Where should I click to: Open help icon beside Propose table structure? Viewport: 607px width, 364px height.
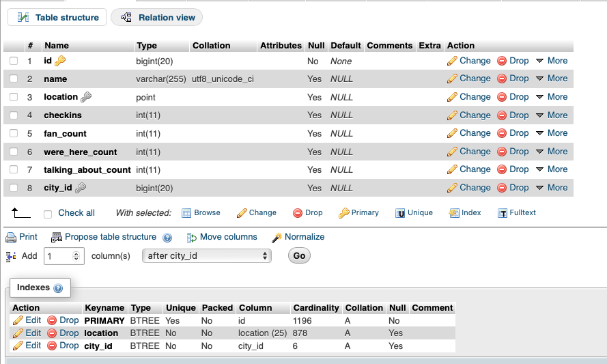[x=167, y=238]
